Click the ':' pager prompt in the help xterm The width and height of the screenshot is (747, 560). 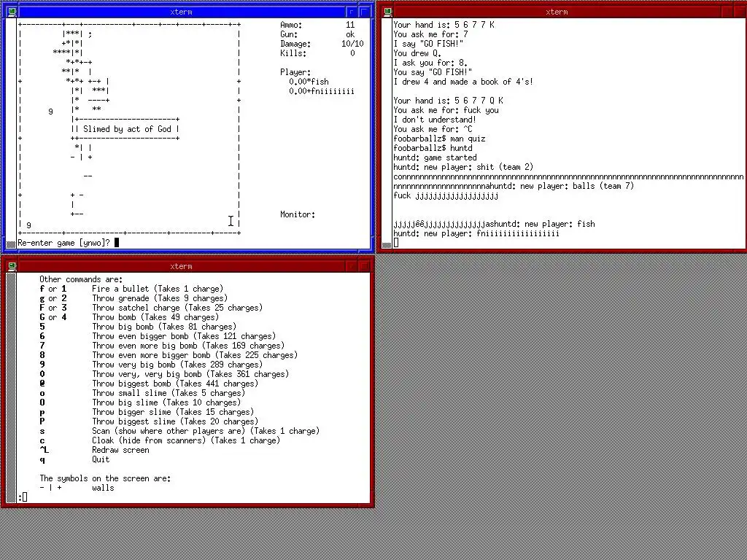tap(20, 497)
